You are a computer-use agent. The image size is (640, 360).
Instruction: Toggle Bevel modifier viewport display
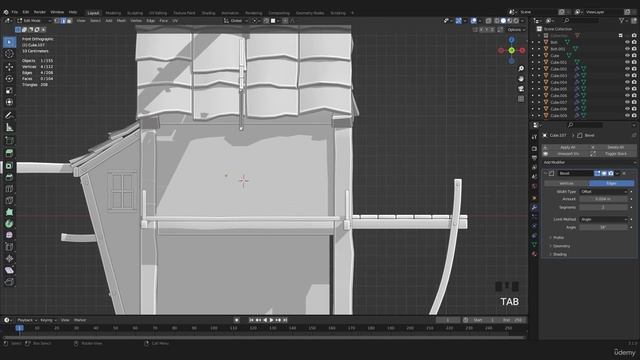604,173
